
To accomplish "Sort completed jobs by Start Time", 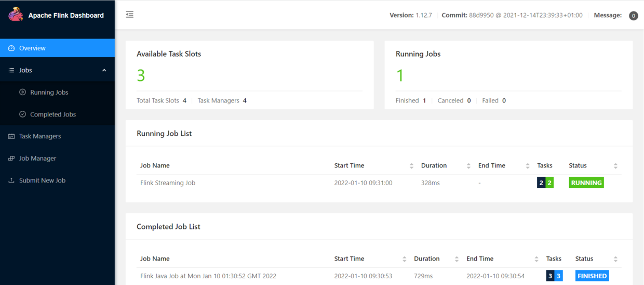I will click(x=404, y=259).
